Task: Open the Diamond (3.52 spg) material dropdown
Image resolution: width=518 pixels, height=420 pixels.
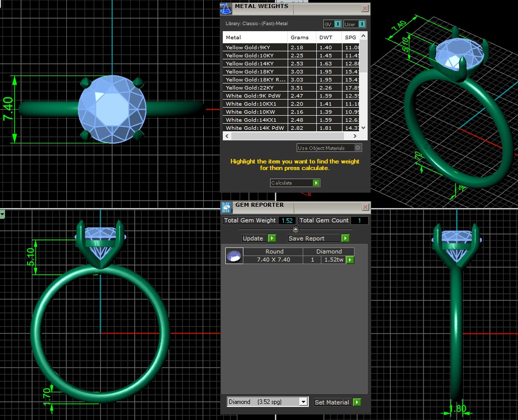Action: tap(303, 402)
